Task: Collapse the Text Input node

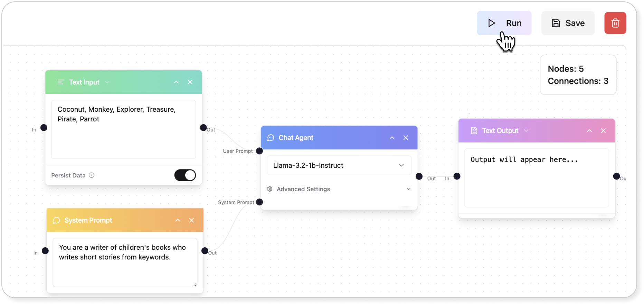Action: [176, 82]
